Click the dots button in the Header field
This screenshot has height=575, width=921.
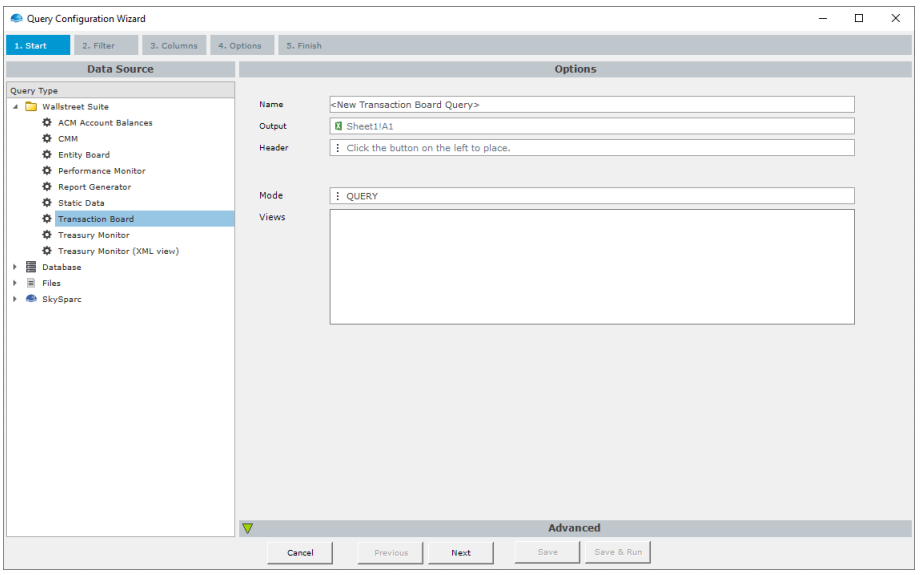pyautogui.click(x=338, y=148)
